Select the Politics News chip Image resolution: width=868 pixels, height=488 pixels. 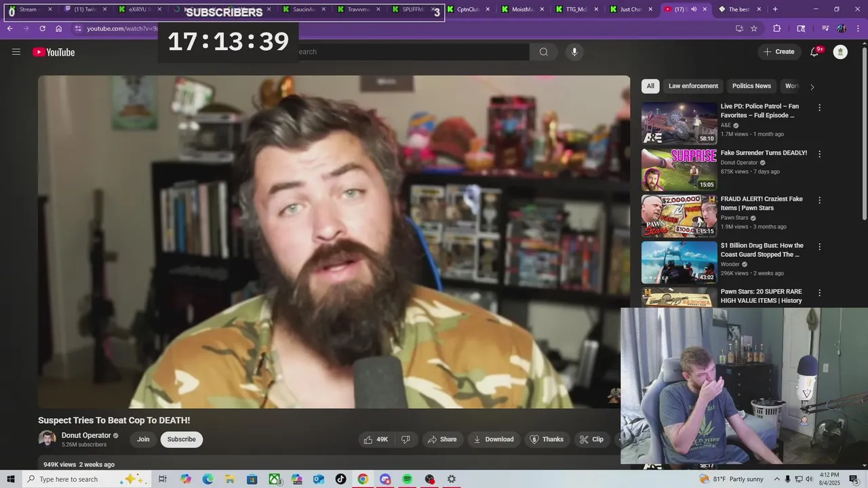click(x=751, y=86)
